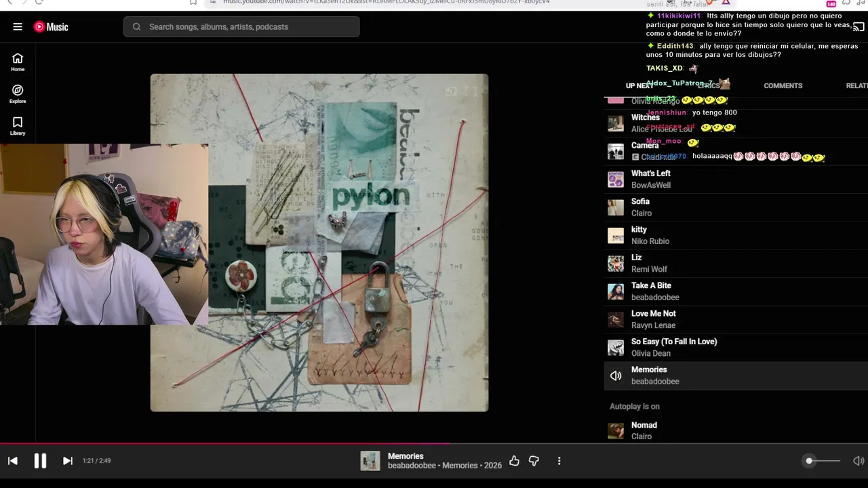
Task: Open the hamburger guide menu
Action: [18, 27]
